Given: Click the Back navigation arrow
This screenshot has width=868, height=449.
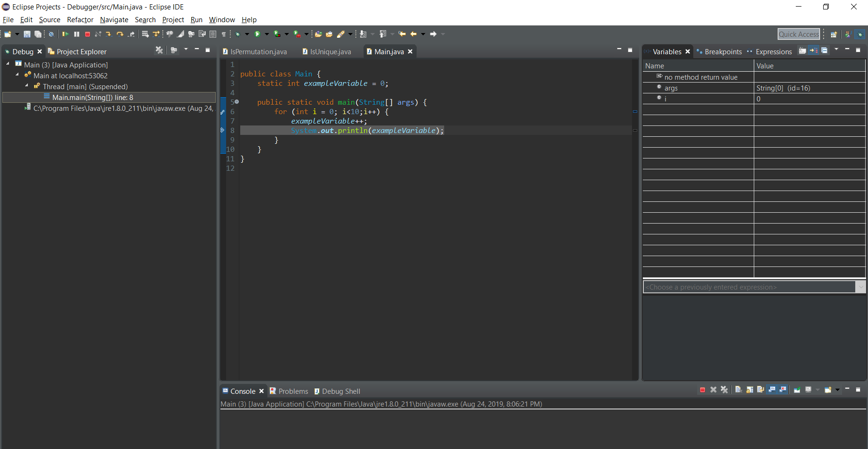Looking at the screenshot, I should pos(413,34).
